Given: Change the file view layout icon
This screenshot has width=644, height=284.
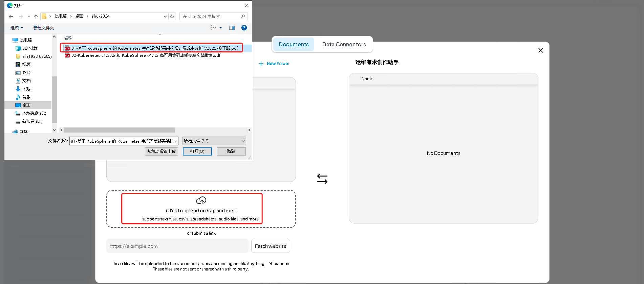Looking at the screenshot, I should pos(213,28).
